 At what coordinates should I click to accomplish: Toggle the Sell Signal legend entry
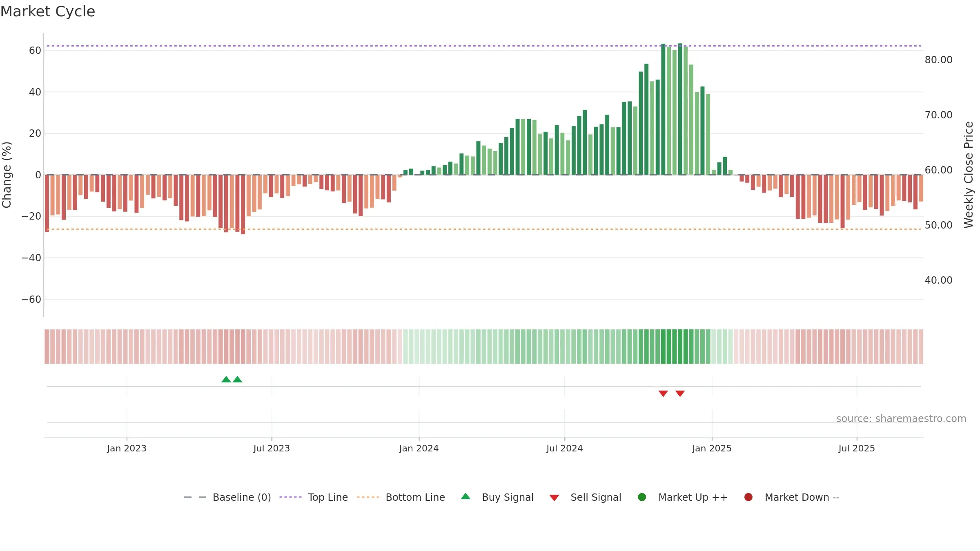pyautogui.click(x=585, y=497)
